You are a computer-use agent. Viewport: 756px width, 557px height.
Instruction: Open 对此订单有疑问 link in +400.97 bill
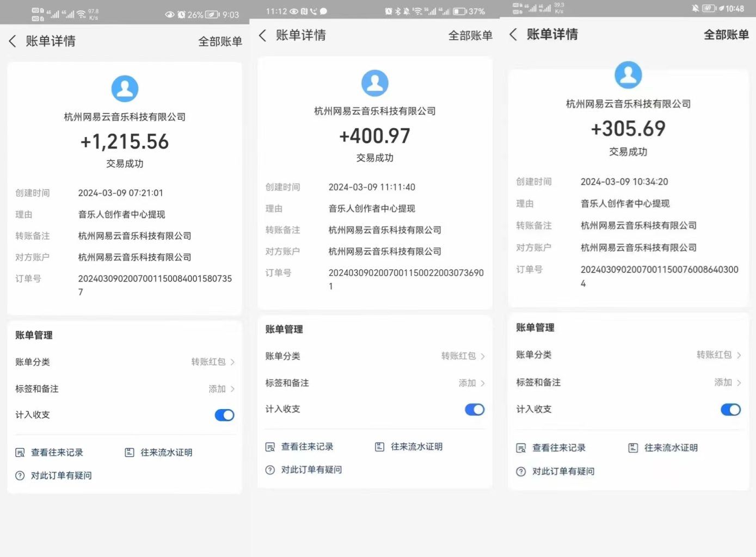pos(311,470)
